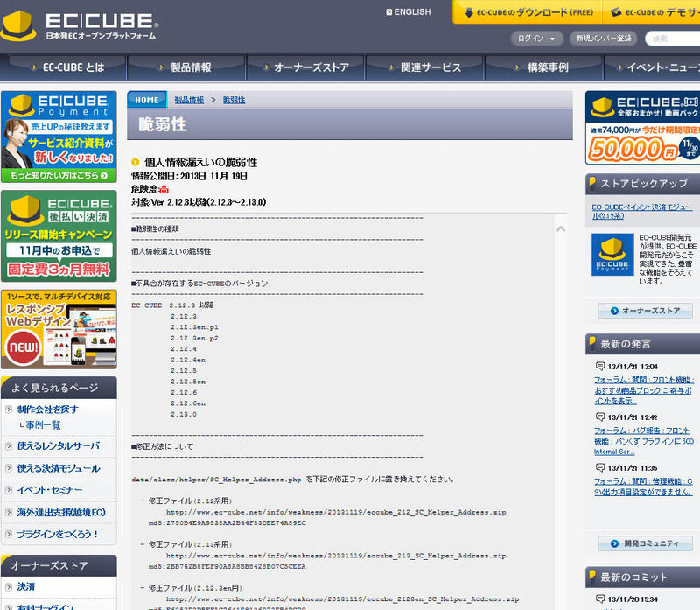
Task: Click the orange bullet icon beside 個人情報漏えいの脆弱性
Action: point(136,162)
